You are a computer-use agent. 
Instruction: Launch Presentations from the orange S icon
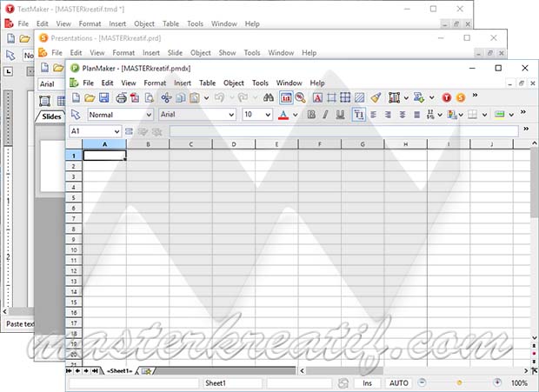[x=461, y=98]
